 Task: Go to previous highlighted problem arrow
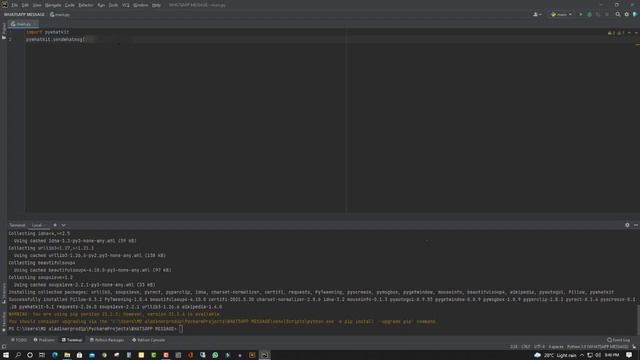[x=629, y=33]
